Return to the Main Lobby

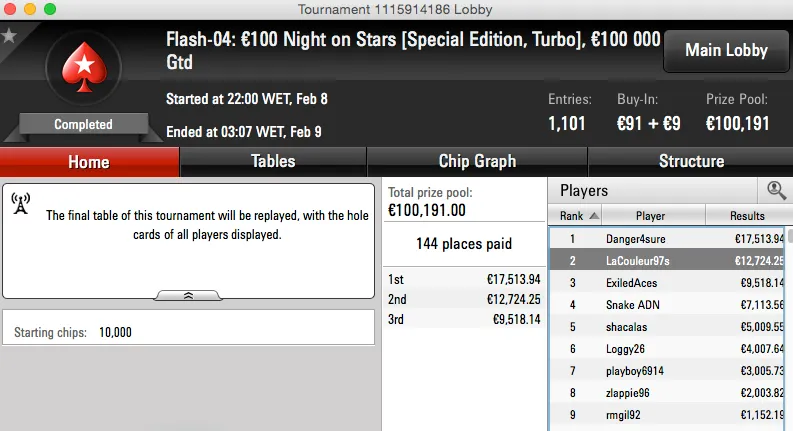pyautogui.click(x=726, y=50)
